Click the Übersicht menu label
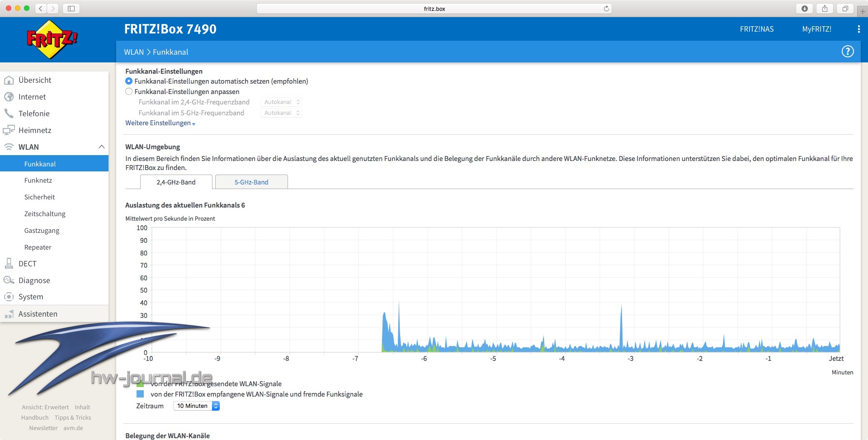868x440 pixels. pyautogui.click(x=35, y=80)
